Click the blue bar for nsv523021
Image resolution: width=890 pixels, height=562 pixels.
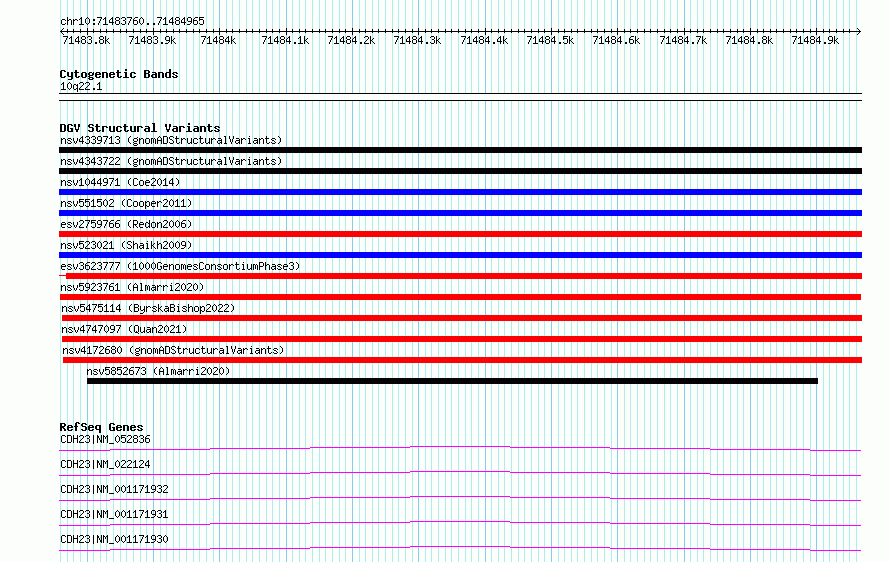click(460, 255)
